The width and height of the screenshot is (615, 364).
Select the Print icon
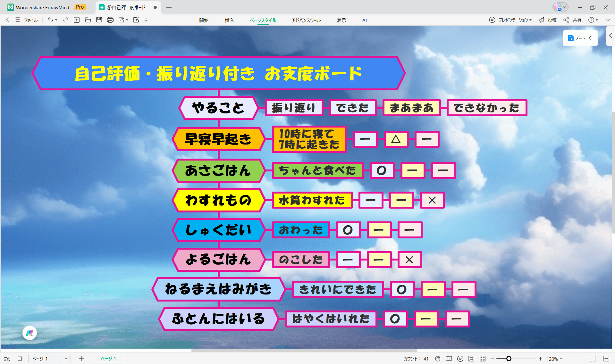(110, 20)
